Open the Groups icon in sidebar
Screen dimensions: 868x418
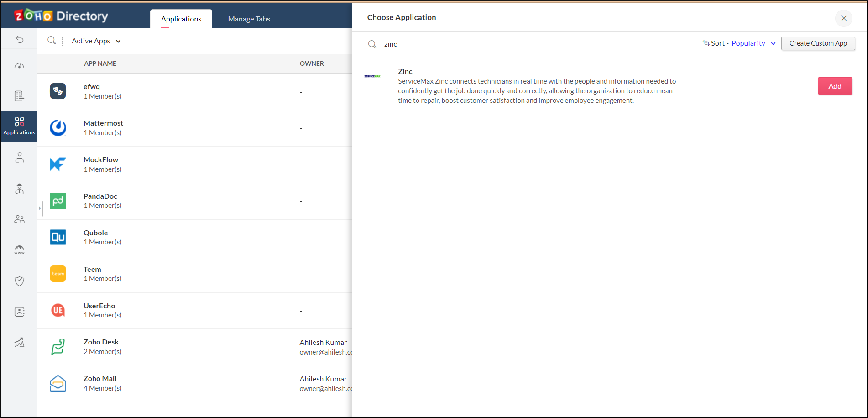click(x=19, y=219)
